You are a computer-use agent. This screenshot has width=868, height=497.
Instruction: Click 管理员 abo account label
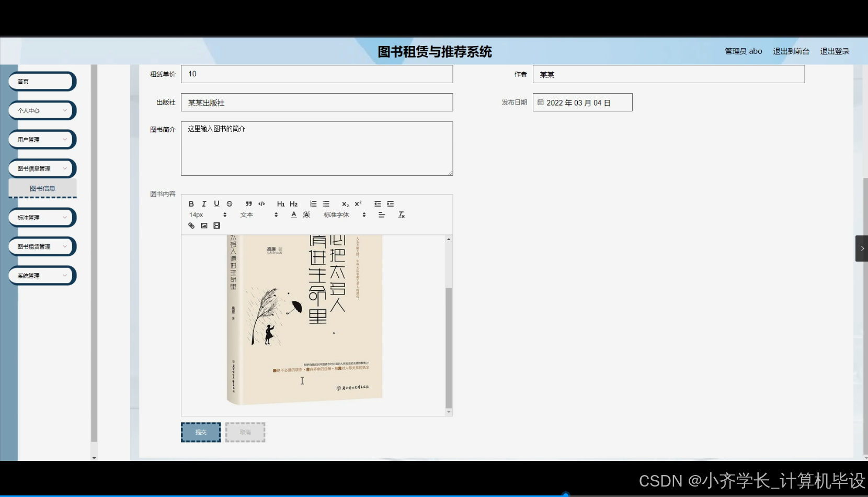tap(743, 51)
